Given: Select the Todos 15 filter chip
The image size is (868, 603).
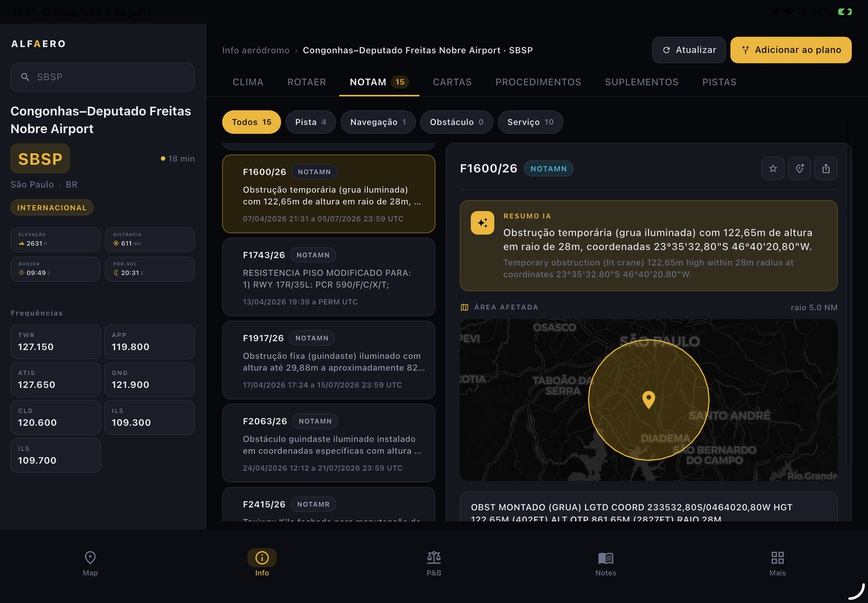Looking at the screenshot, I should coord(252,122).
